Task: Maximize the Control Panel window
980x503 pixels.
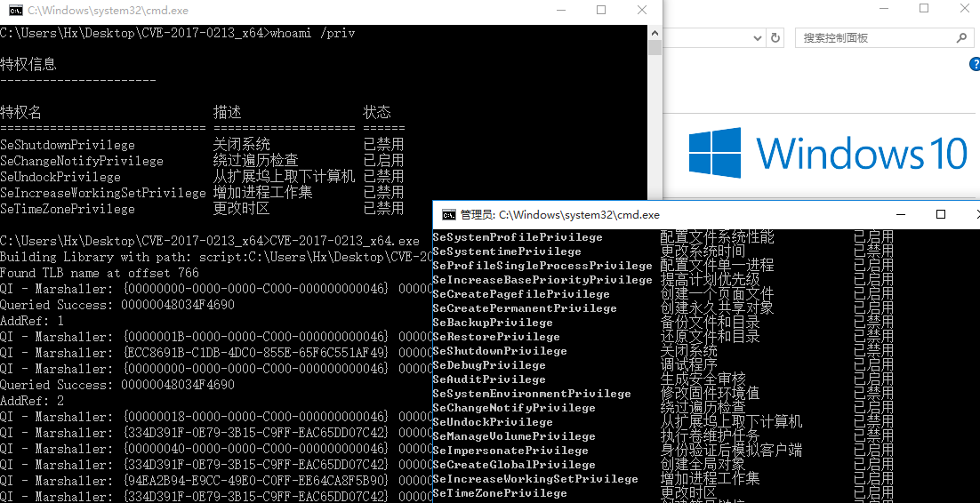Action: 924,8
